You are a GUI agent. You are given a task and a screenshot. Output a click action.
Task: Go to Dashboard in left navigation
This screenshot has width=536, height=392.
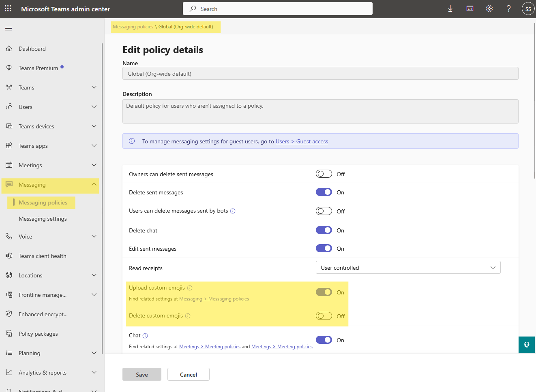(32, 49)
